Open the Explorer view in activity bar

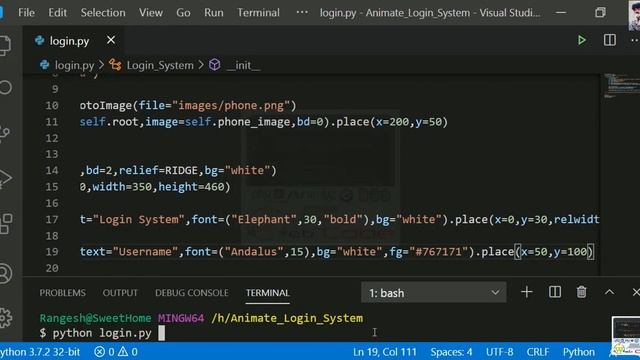5,45
